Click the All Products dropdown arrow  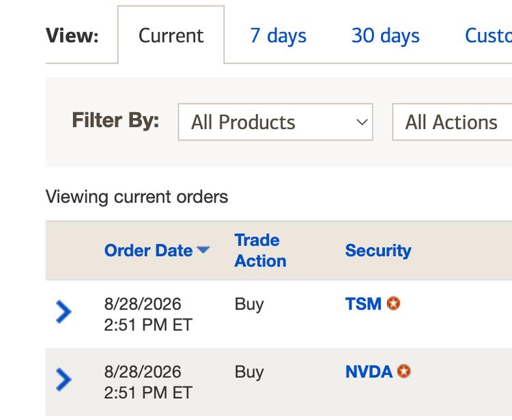click(362, 122)
